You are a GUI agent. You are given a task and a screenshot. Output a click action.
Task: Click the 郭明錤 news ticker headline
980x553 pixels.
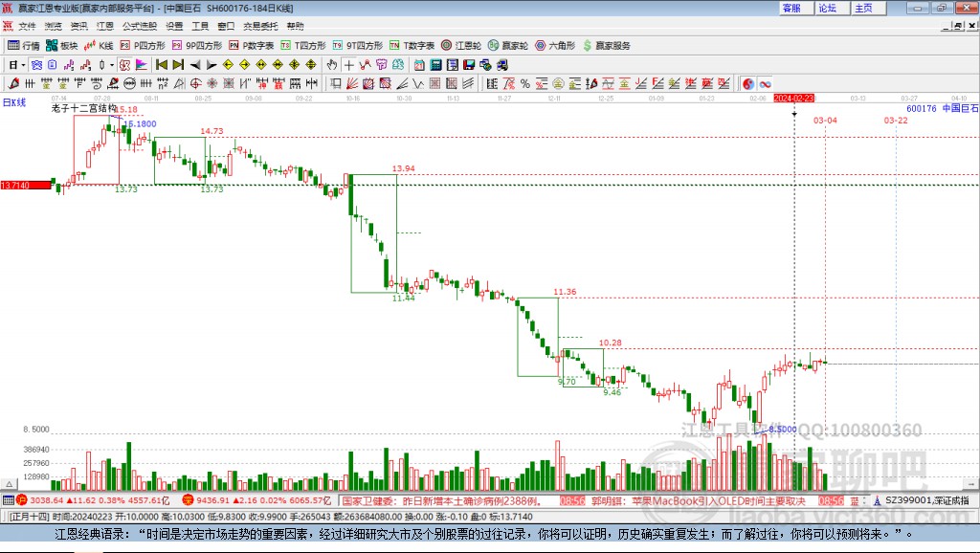tap(699, 500)
